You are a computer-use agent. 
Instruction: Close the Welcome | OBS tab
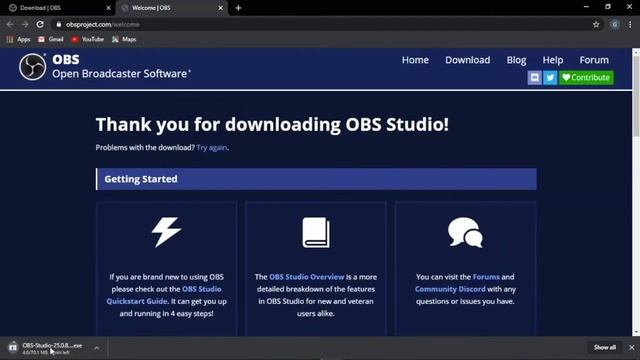point(220,8)
